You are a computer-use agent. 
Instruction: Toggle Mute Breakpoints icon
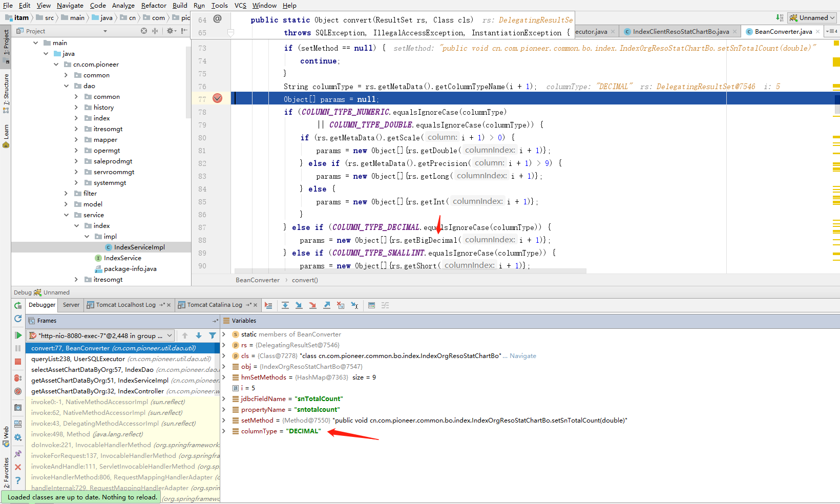pos(18,391)
